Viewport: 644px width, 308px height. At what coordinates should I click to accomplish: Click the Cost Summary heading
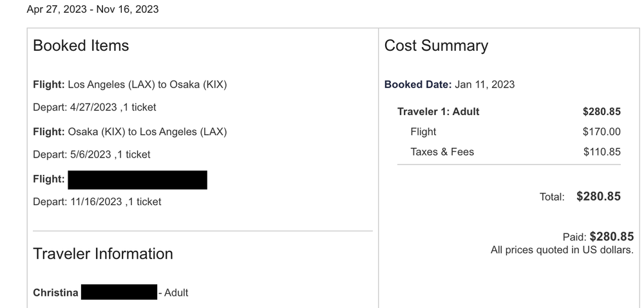coord(436,46)
